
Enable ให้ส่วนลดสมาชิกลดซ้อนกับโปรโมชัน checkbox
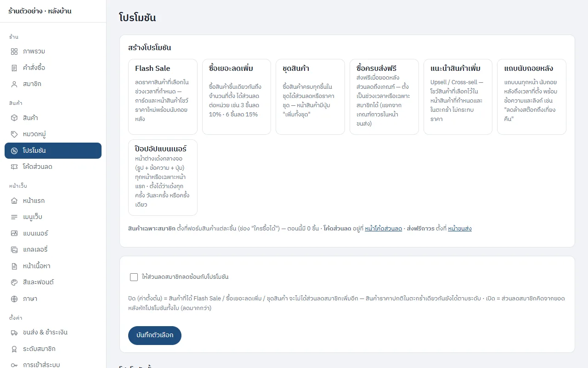(x=134, y=277)
